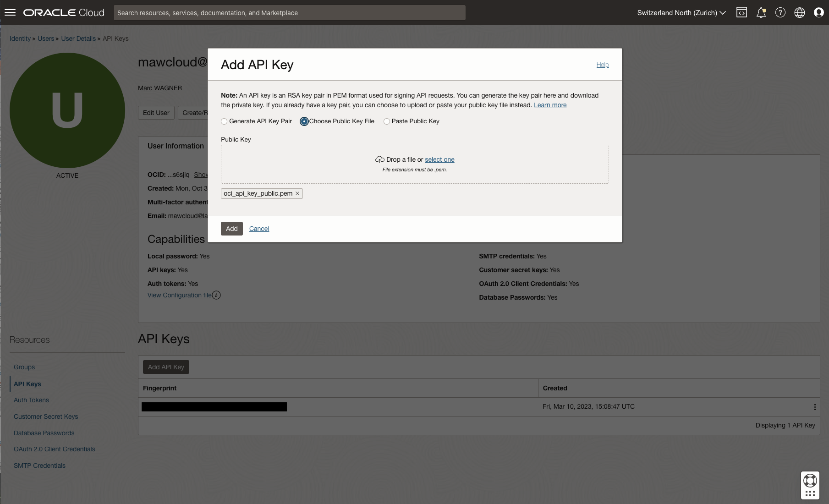
Task: Open actions menu for the API key row
Action: click(814, 407)
